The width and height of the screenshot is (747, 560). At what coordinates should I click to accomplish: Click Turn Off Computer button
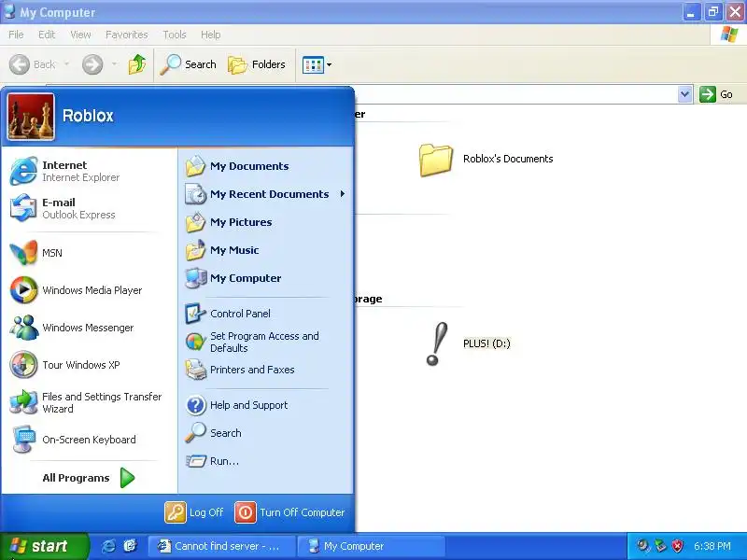tap(289, 512)
